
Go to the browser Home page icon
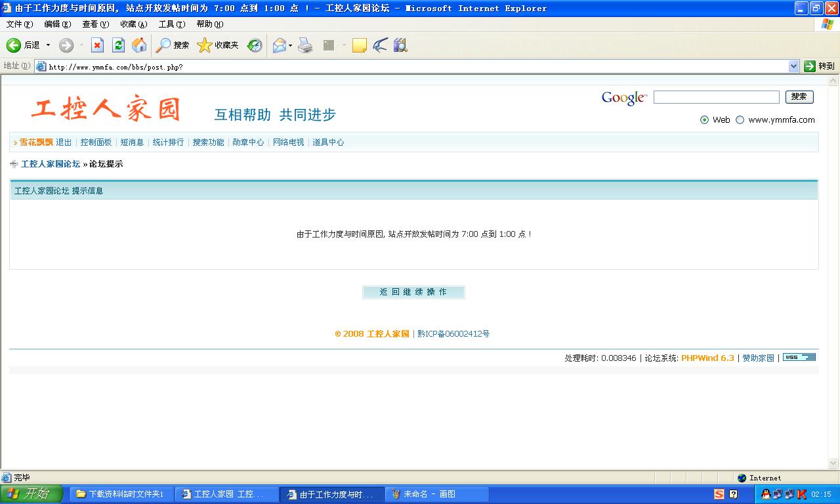[139, 45]
